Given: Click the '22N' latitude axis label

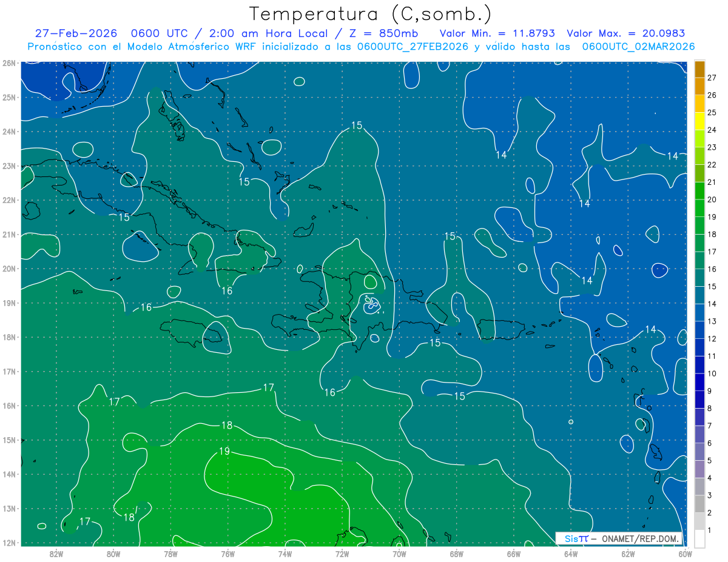Looking at the screenshot, I should click(x=8, y=200).
